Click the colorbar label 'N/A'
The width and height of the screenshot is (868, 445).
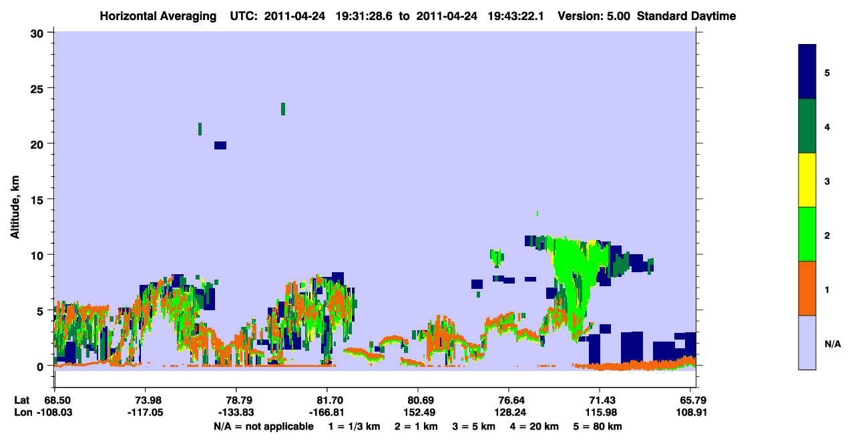point(832,344)
